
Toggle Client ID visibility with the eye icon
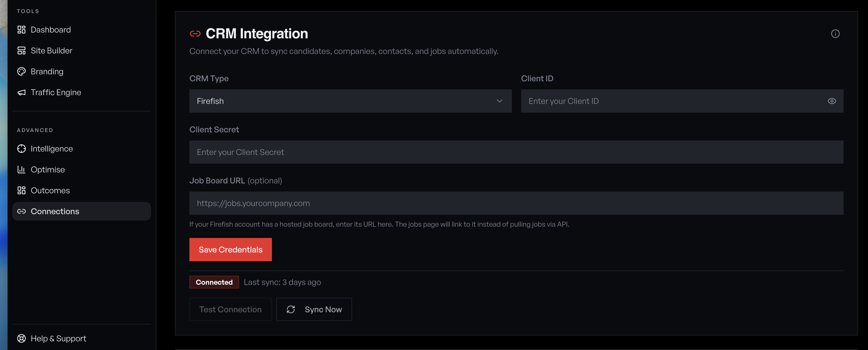pyautogui.click(x=832, y=101)
